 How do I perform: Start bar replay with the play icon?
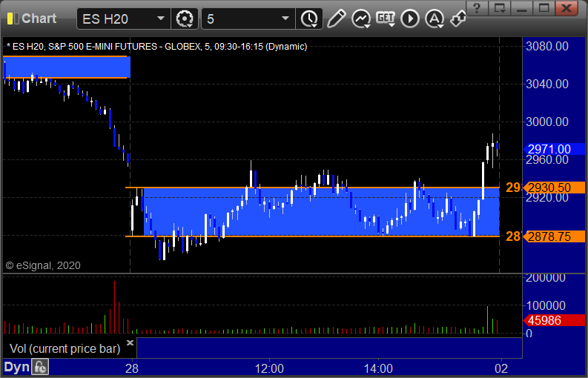pyautogui.click(x=409, y=19)
